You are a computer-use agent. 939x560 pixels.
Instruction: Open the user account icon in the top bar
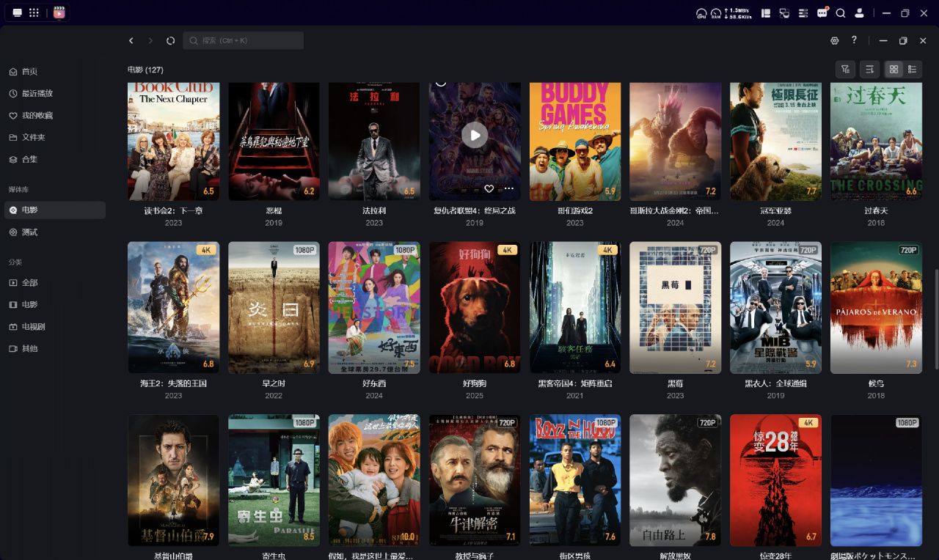[x=859, y=12]
